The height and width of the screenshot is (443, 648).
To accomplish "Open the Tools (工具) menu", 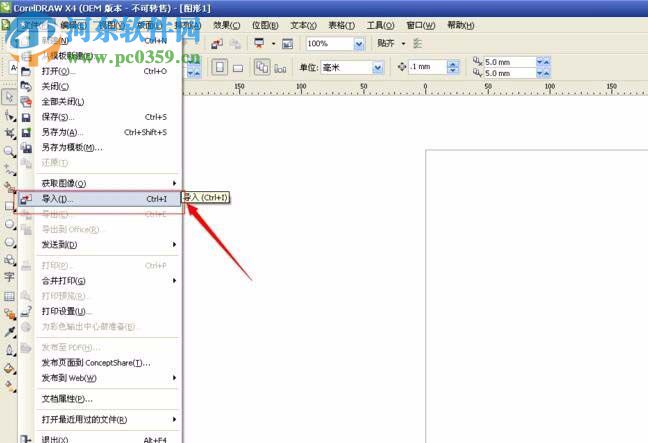I will (381, 25).
